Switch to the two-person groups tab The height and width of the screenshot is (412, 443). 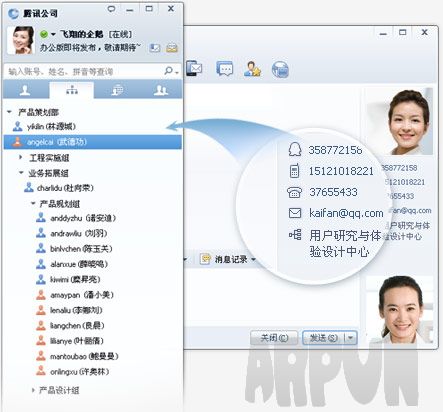[160, 90]
